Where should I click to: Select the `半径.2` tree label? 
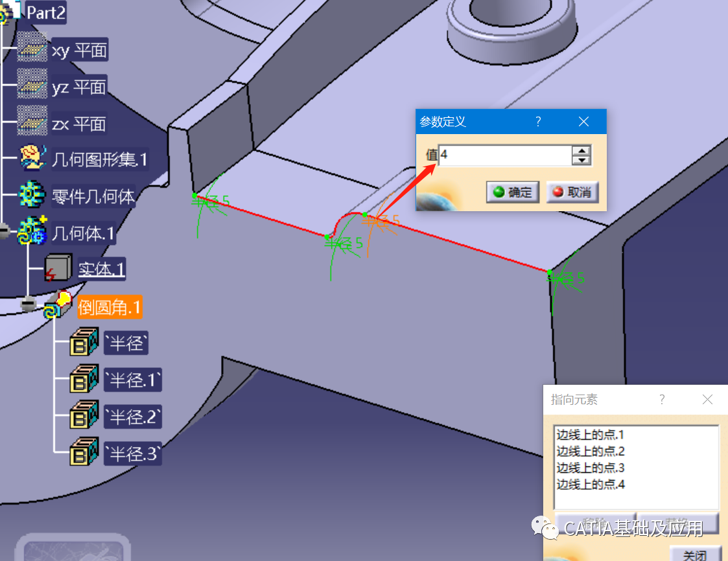[133, 417]
